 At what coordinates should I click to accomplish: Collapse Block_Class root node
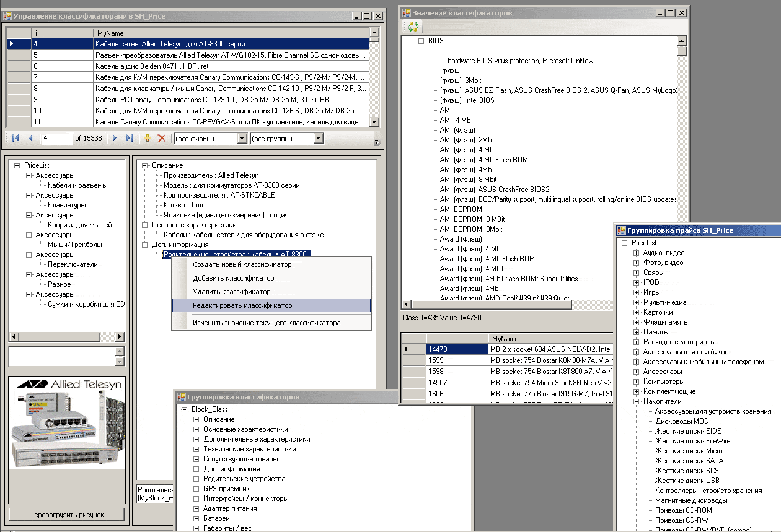tap(184, 409)
